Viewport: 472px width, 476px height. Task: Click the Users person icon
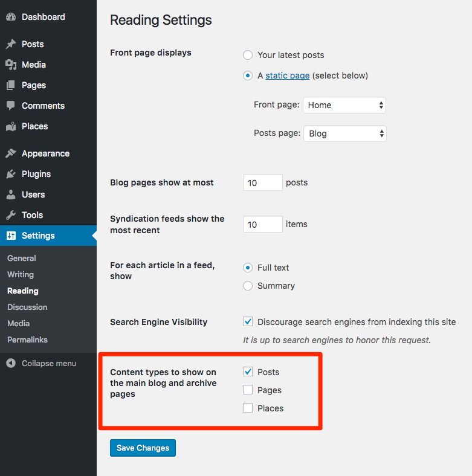pyautogui.click(x=11, y=195)
